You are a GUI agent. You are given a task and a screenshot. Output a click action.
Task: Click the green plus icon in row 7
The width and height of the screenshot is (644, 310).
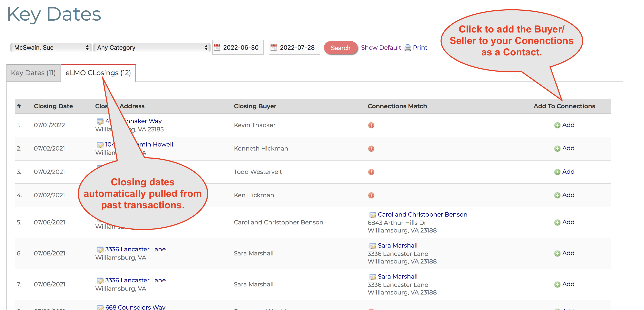pyautogui.click(x=557, y=284)
